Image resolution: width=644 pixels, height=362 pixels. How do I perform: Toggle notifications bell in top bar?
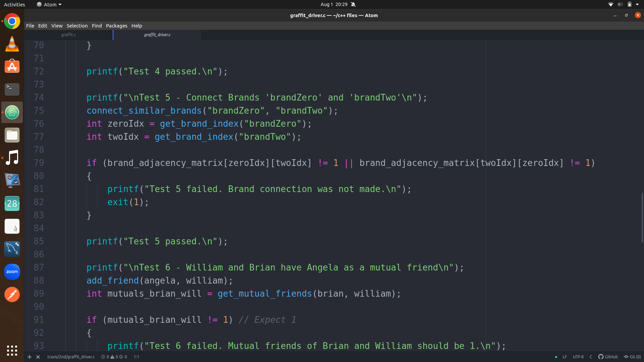pos(353,4)
